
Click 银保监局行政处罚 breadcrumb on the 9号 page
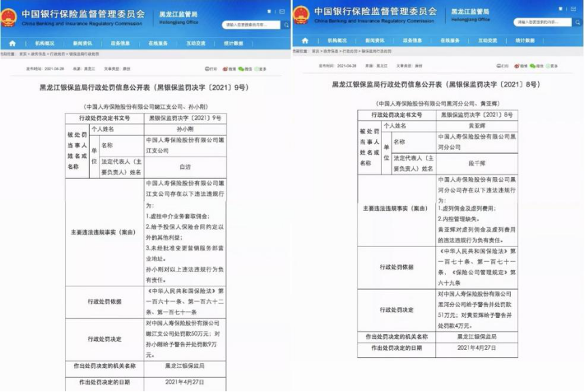(84, 54)
